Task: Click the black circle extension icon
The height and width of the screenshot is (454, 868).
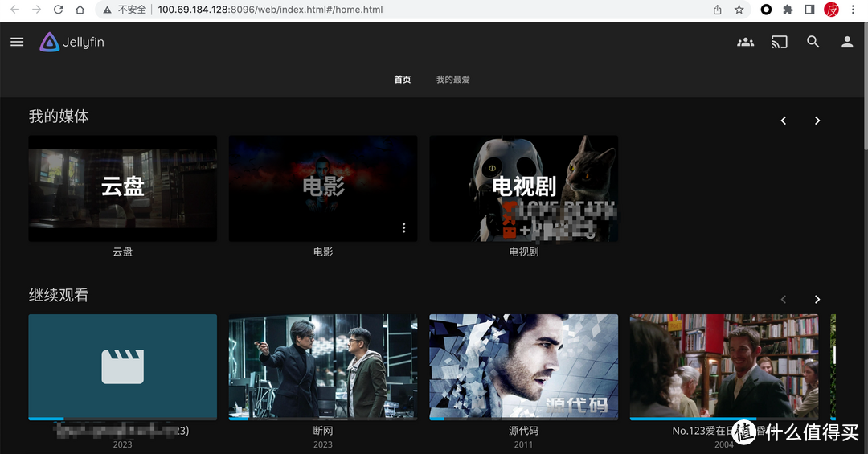Action: (x=766, y=10)
